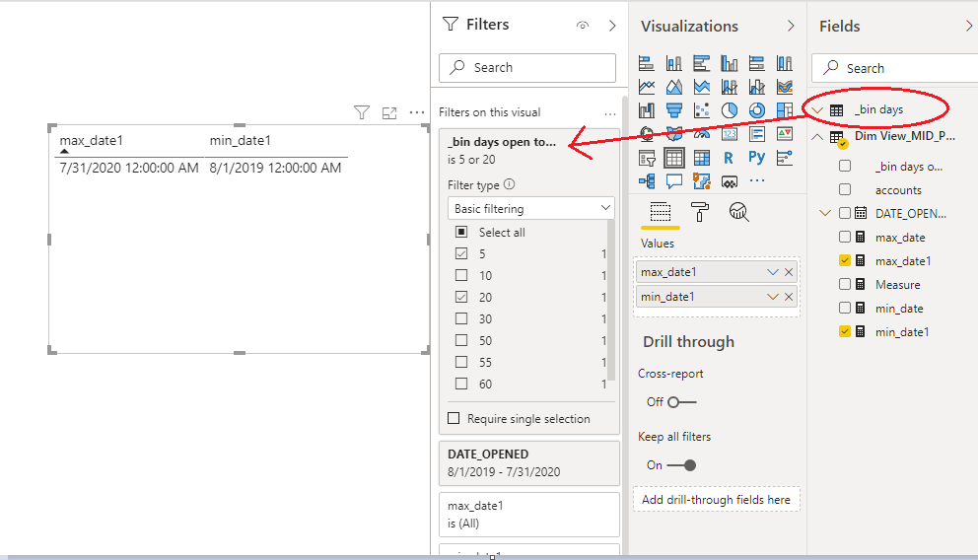The height and width of the screenshot is (560, 978).
Task: Collapse the Dim View_MID_P table
Action: (817, 137)
